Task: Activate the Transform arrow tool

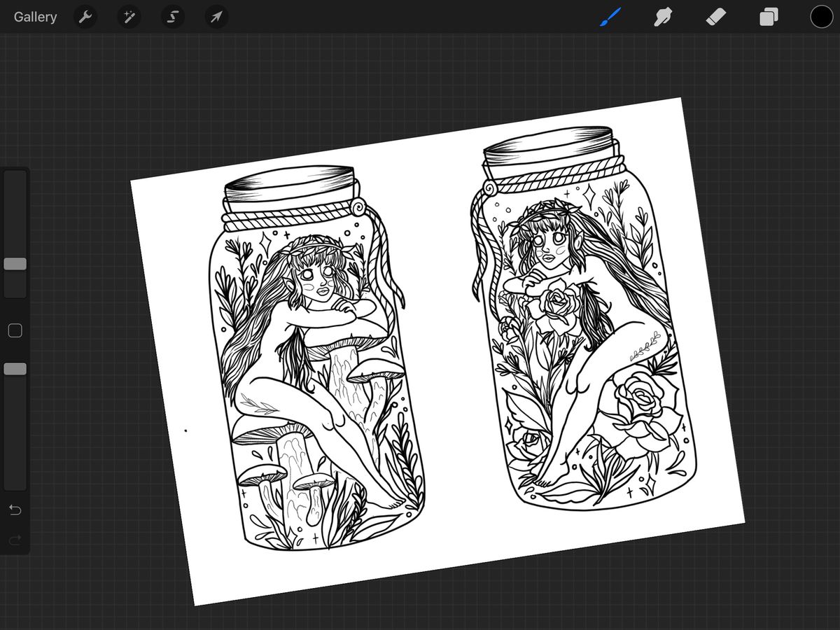Action: pos(216,17)
